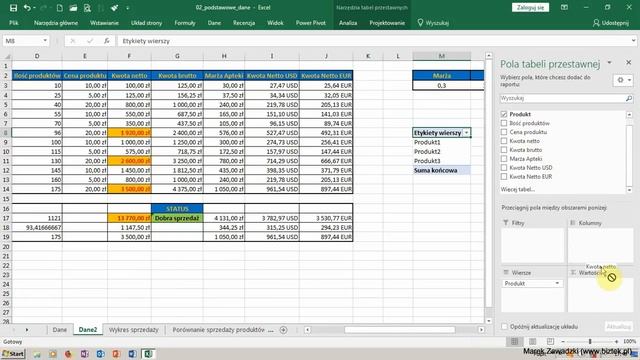Open OneNote from the taskbar
Viewport: 640px width, 360px height.
pyautogui.click(x=84, y=354)
